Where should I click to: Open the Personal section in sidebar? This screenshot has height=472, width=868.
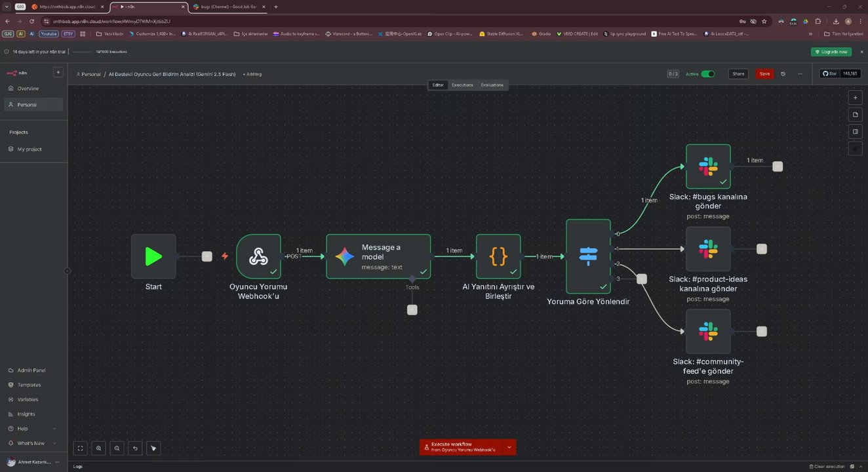point(33,104)
